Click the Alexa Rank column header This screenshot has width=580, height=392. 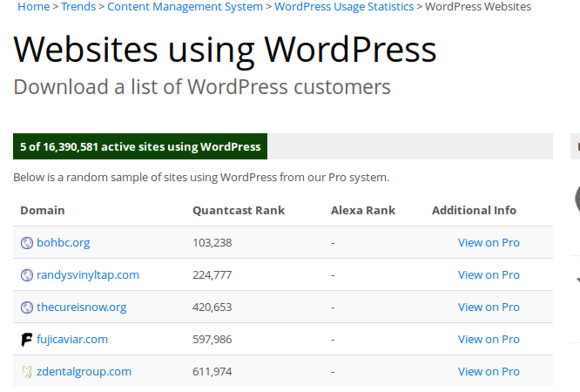[x=363, y=210]
